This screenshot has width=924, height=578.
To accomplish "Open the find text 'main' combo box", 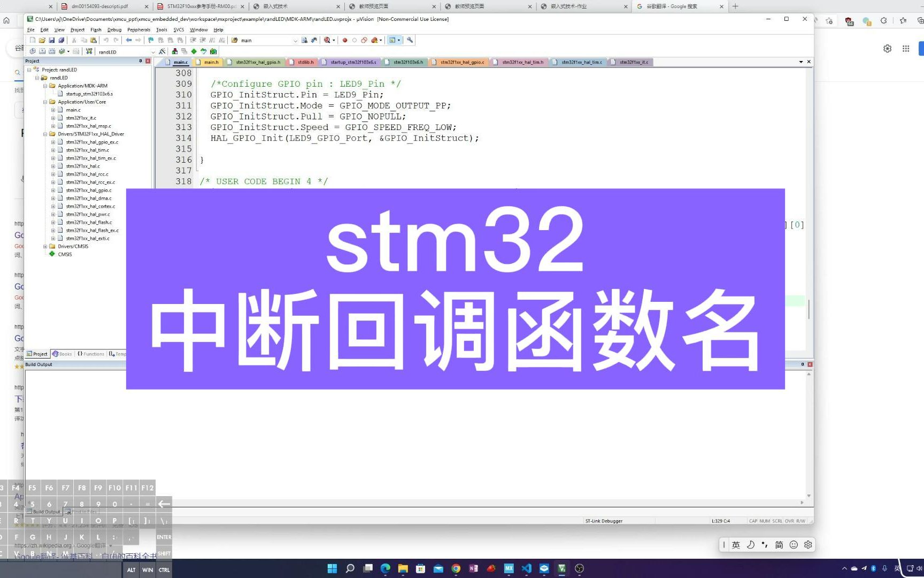I will pyautogui.click(x=268, y=40).
